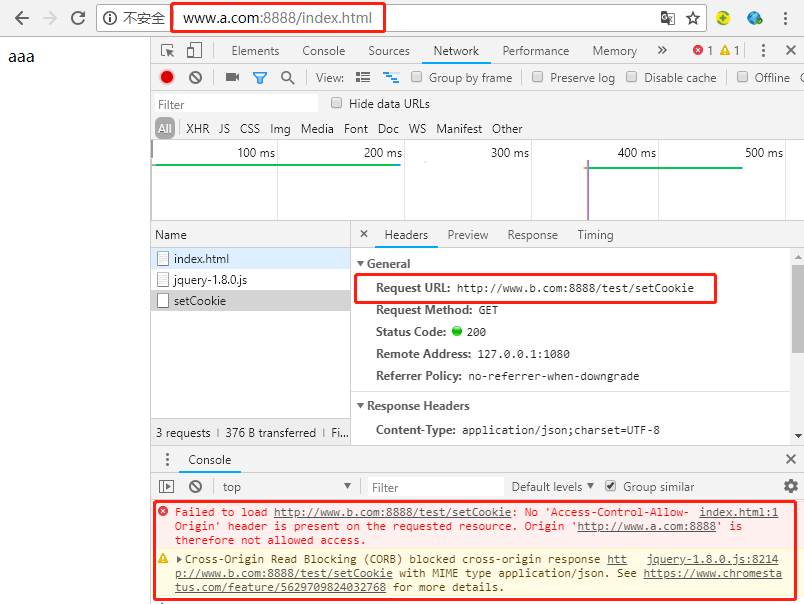Image resolution: width=804 pixels, height=604 pixels.
Task: Select the inspect element cursor icon
Action: pyautogui.click(x=167, y=51)
